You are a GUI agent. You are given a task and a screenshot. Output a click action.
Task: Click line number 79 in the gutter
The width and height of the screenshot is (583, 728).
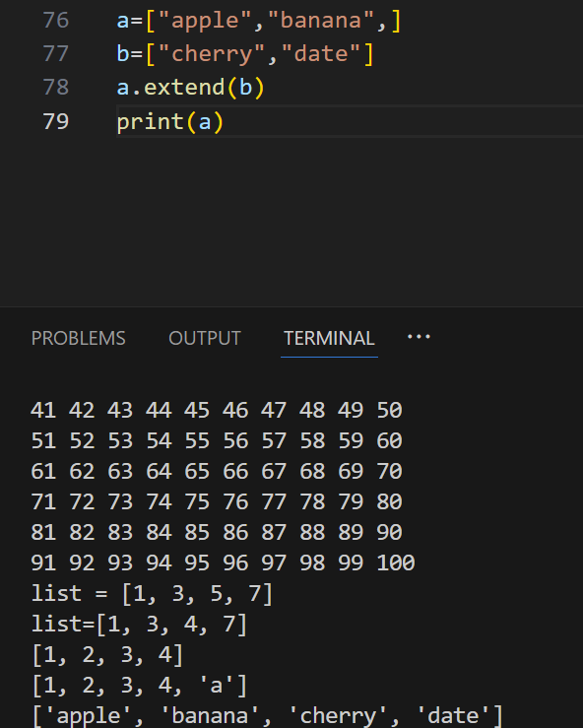[56, 121]
